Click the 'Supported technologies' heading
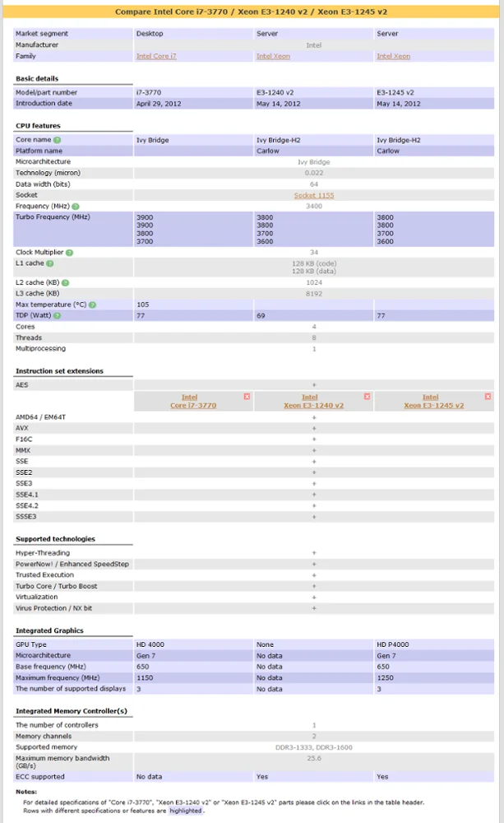This screenshot has height=823, width=504. point(55,539)
